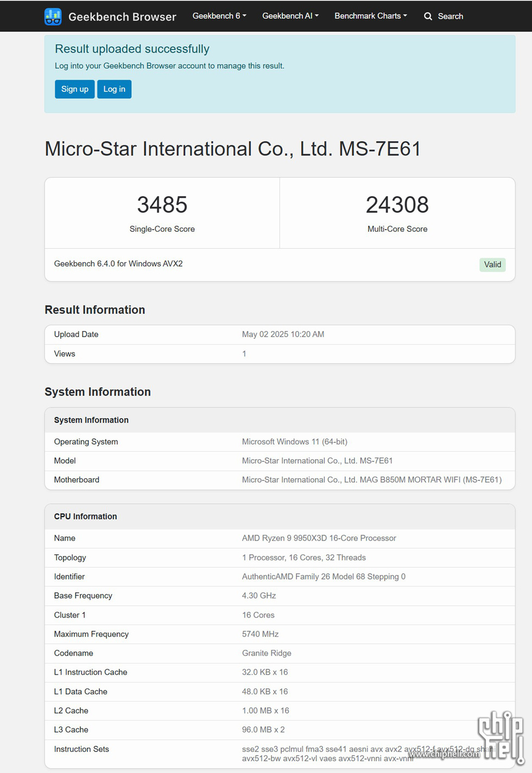Click the 'Base Frequency' row label

pos(83,596)
